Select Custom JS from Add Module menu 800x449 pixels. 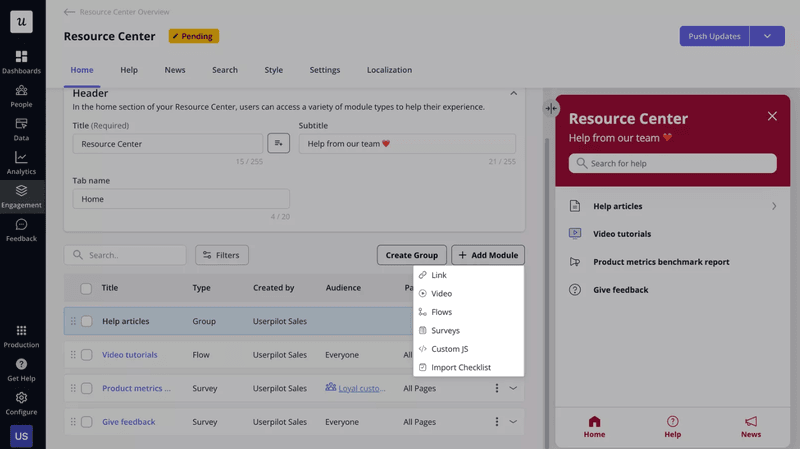[x=449, y=349]
